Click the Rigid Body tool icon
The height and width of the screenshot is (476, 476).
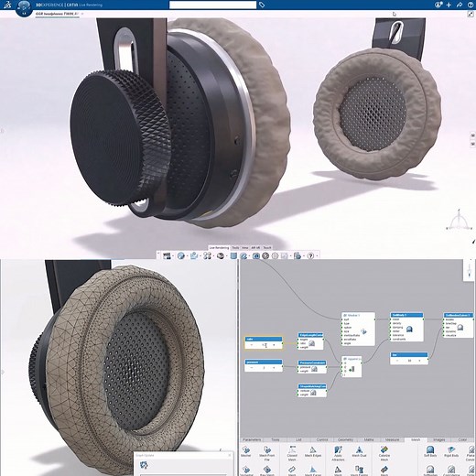451,449
